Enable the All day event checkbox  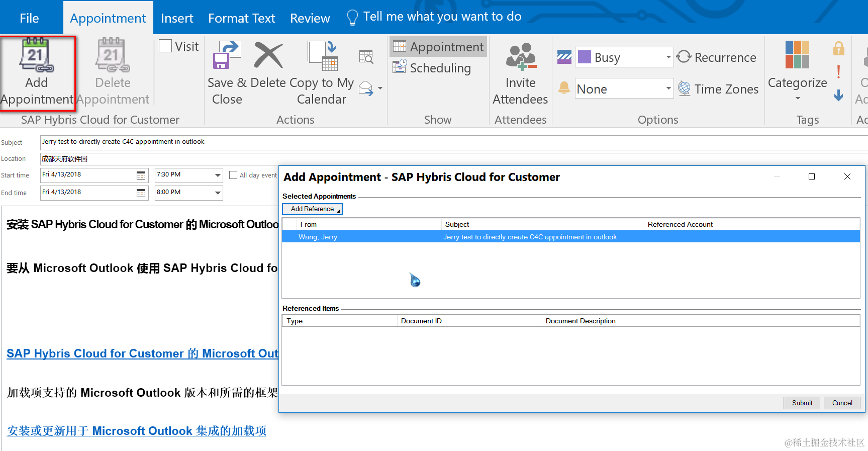pos(233,175)
